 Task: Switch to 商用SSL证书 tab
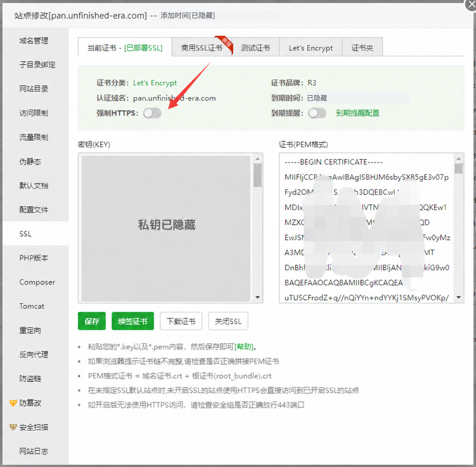202,48
